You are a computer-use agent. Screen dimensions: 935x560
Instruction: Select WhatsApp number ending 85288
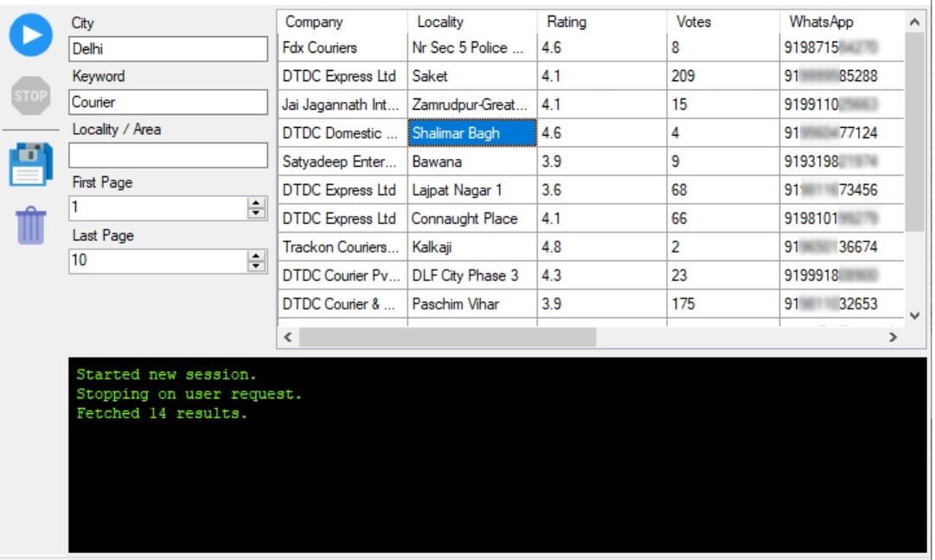coord(842,76)
